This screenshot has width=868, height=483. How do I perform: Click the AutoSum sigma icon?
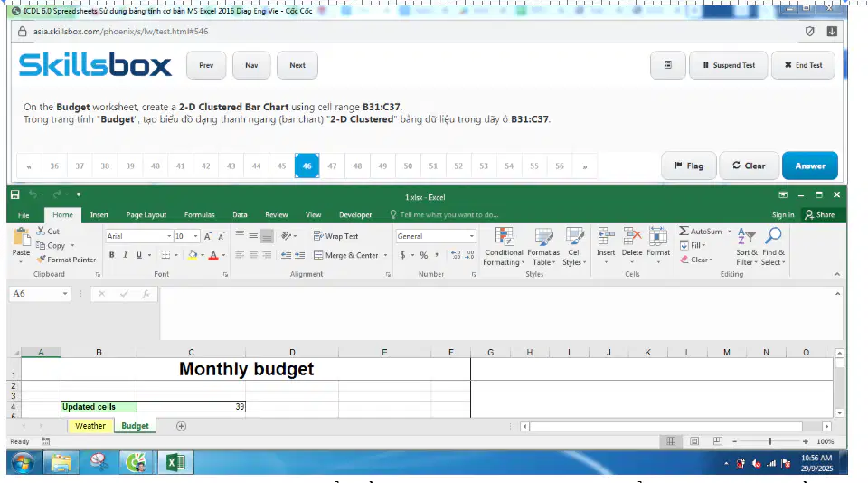(684, 231)
